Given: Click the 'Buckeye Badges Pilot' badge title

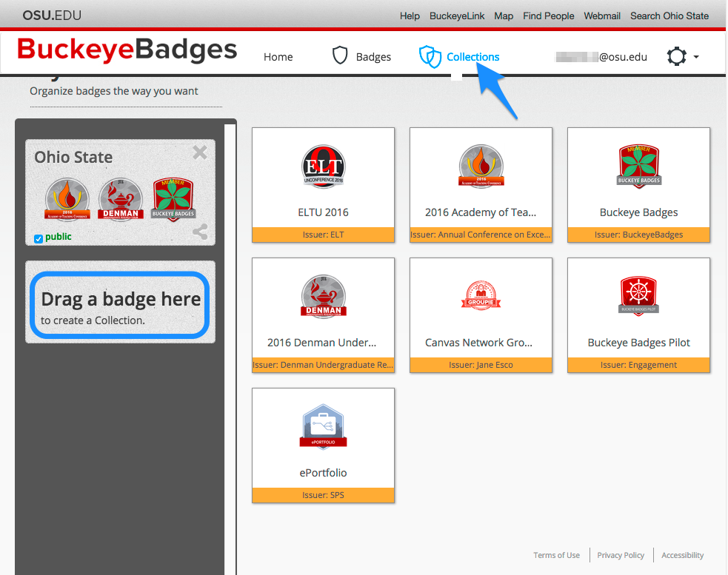Looking at the screenshot, I should [x=639, y=343].
